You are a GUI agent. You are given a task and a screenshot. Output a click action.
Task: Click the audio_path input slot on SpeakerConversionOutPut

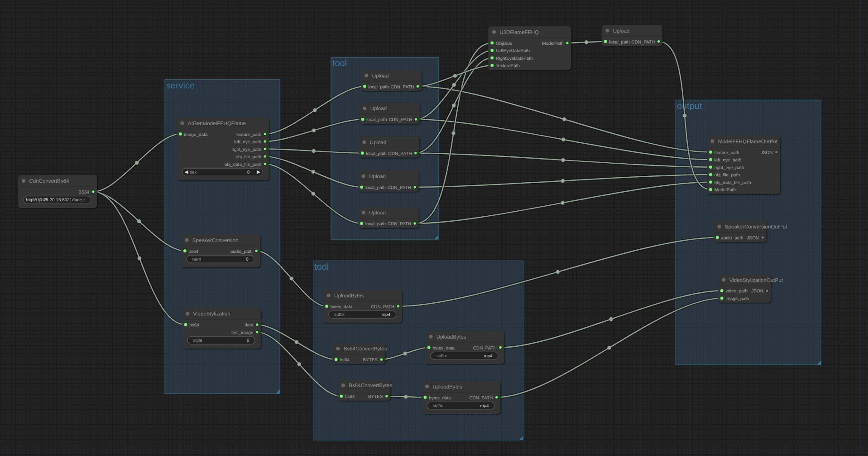tap(717, 238)
